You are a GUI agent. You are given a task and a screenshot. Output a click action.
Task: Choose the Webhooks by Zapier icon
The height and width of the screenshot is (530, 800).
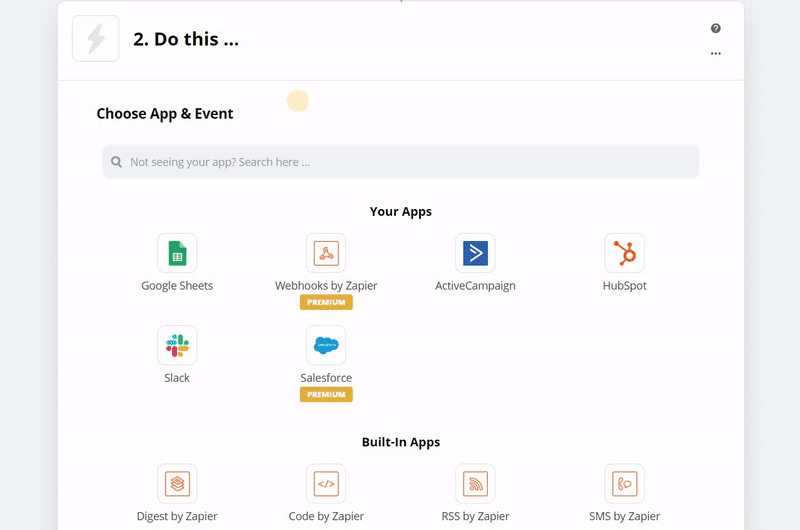(x=326, y=253)
